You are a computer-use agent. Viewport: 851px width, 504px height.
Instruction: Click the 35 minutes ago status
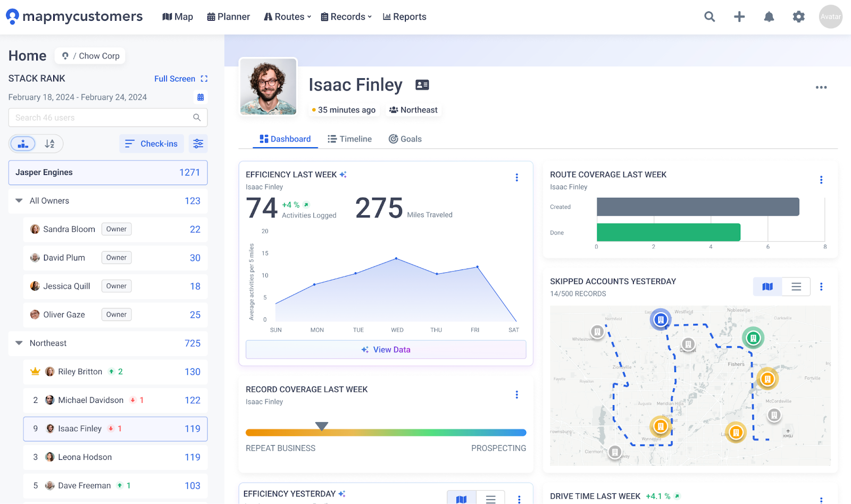(x=344, y=110)
